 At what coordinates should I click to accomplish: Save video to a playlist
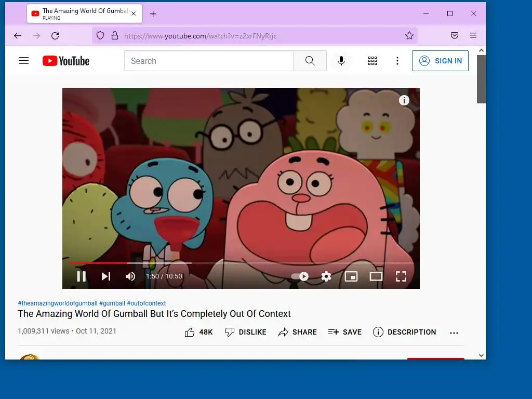[345, 332]
